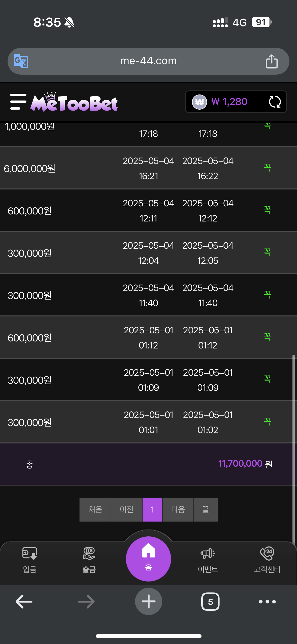The image size is (297, 644).
Task: Open new tab with plus button
Action: [x=148, y=601]
